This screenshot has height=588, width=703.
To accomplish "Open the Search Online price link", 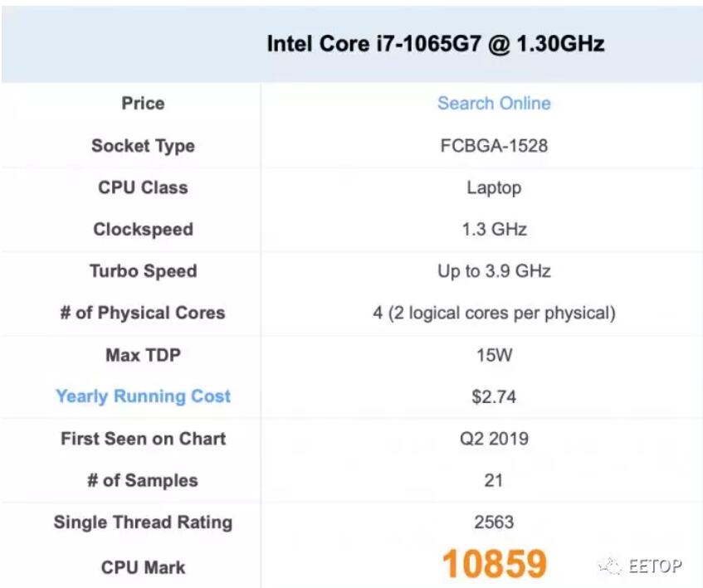I will (494, 104).
